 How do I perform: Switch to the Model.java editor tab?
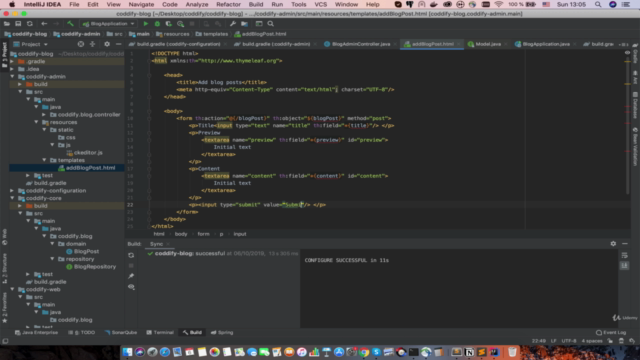(x=488, y=44)
